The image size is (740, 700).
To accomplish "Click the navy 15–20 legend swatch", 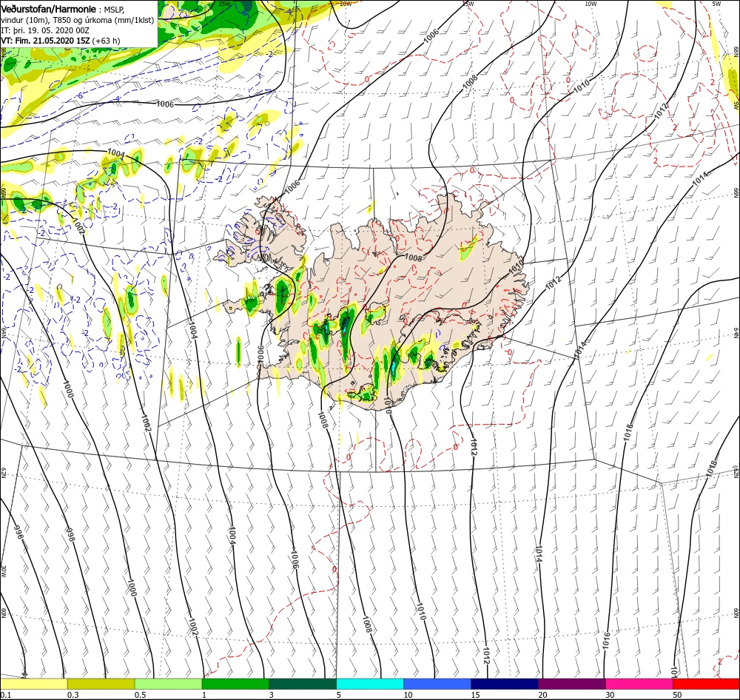I will point(505,684).
